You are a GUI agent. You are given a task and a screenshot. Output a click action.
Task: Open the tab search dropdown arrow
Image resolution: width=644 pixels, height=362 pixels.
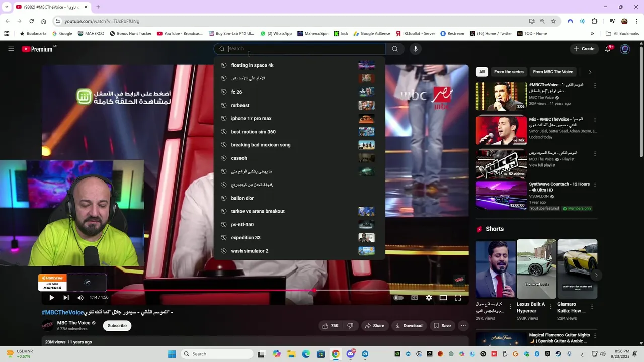6,7
